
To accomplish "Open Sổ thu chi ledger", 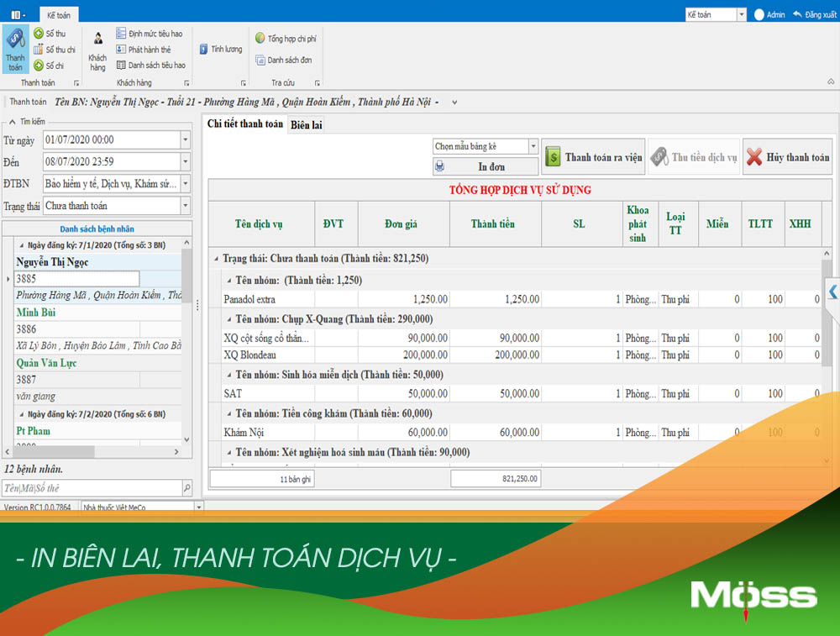I will 54,50.
